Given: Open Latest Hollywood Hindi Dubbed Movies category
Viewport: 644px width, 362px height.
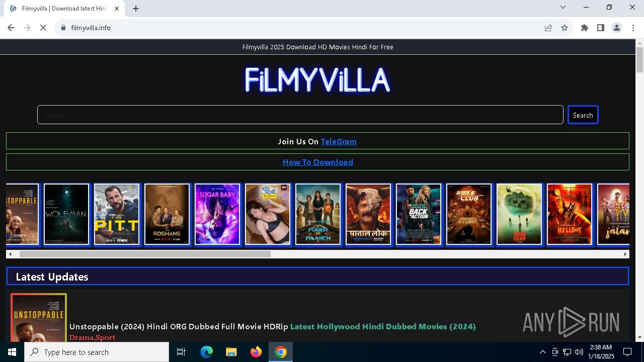Looking at the screenshot, I should [x=383, y=326].
